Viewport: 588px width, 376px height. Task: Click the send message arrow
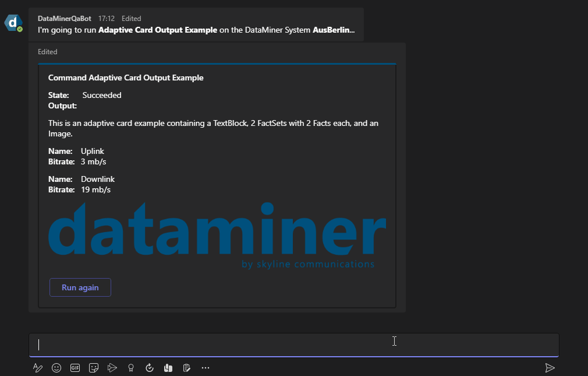click(x=550, y=368)
